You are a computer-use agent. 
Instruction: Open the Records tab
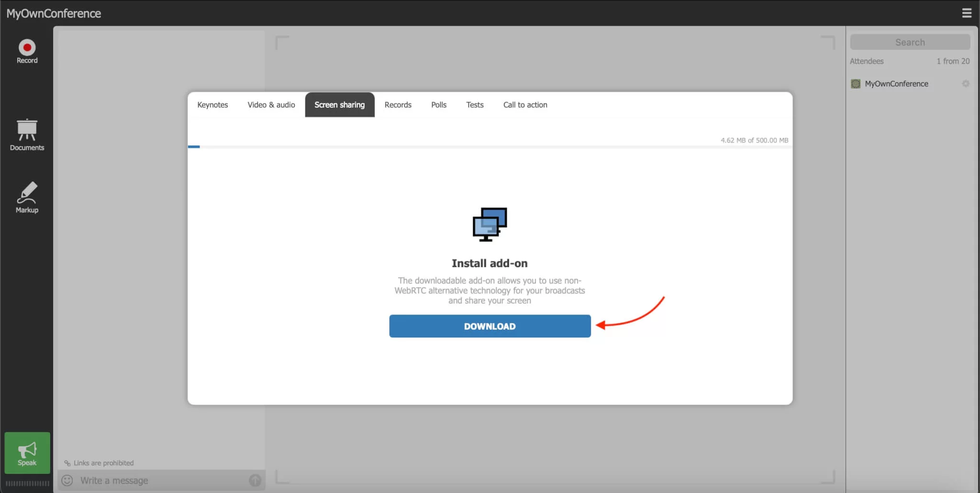[x=398, y=104]
